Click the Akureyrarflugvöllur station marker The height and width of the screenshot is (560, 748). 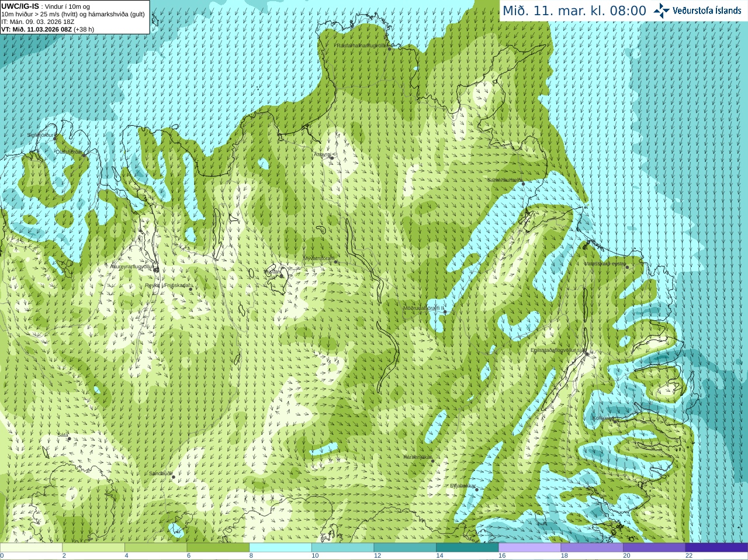point(157,269)
